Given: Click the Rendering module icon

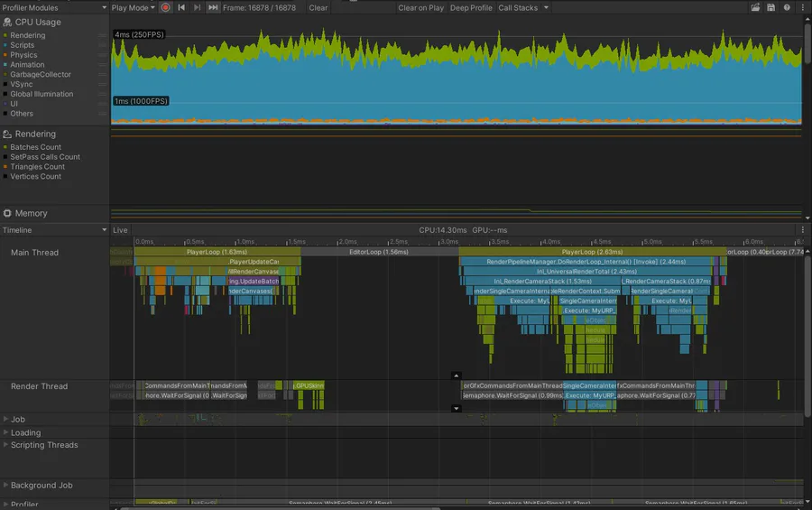Looking at the screenshot, I should (7, 134).
